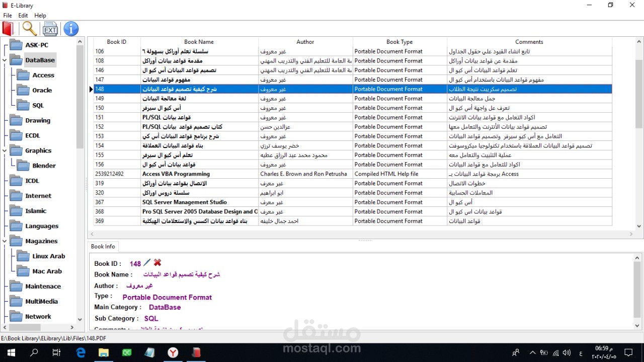The height and width of the screenshot is (362, 644).
Task: Open the magnifier search tool
Action: (30, 29)
